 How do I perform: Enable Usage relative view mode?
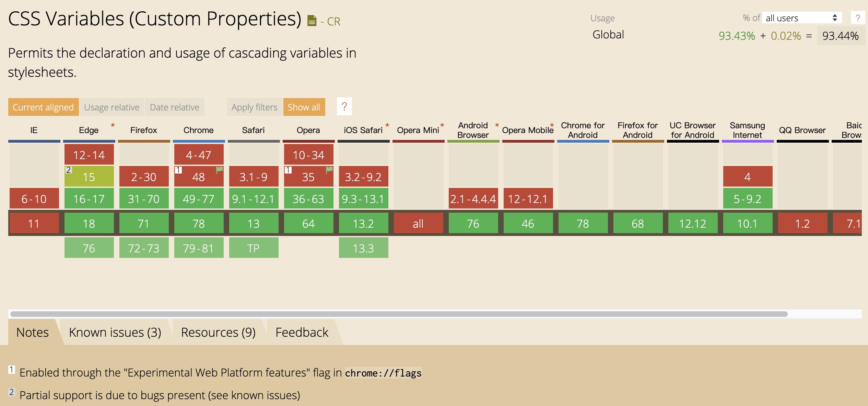[x=112, y=107]
